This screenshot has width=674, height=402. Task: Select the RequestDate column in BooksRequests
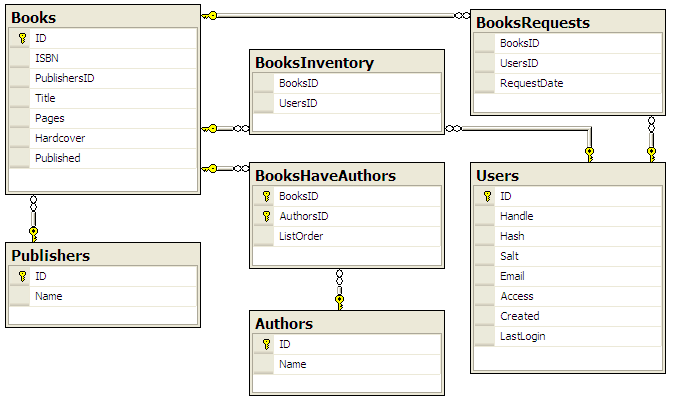[x=531, y=84]
